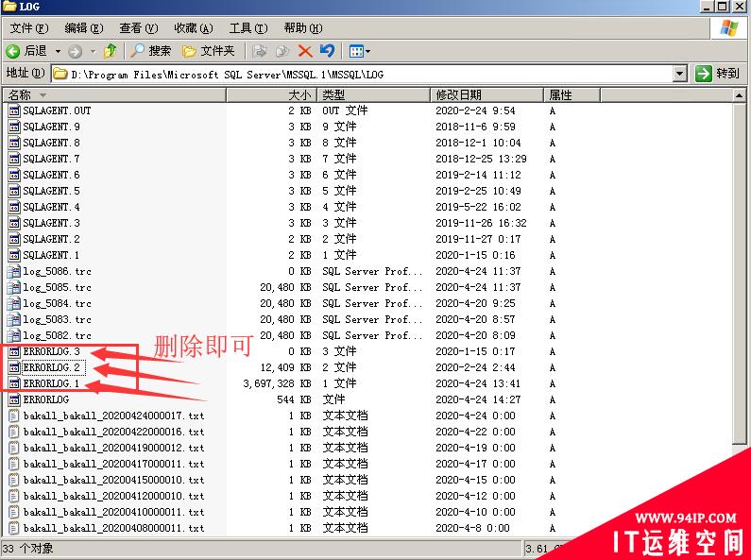Select the log_5085.trc trace file icon

tap(14, 287)
